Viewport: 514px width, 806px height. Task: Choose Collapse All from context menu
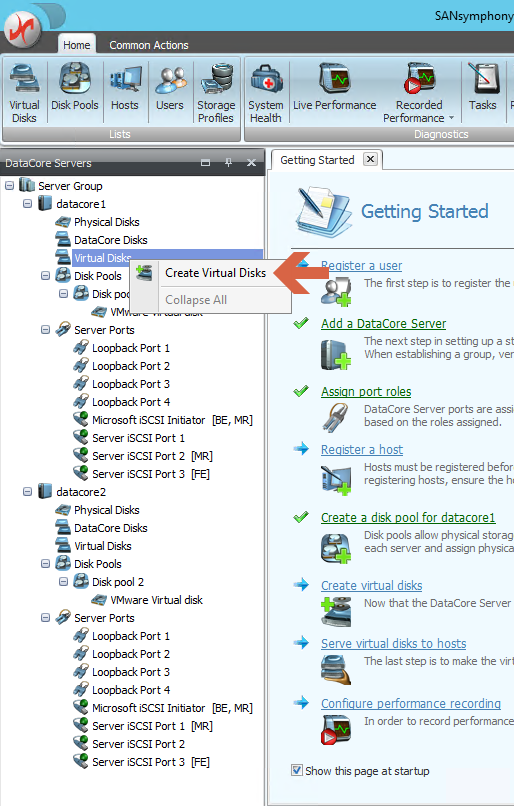[211, 300]
